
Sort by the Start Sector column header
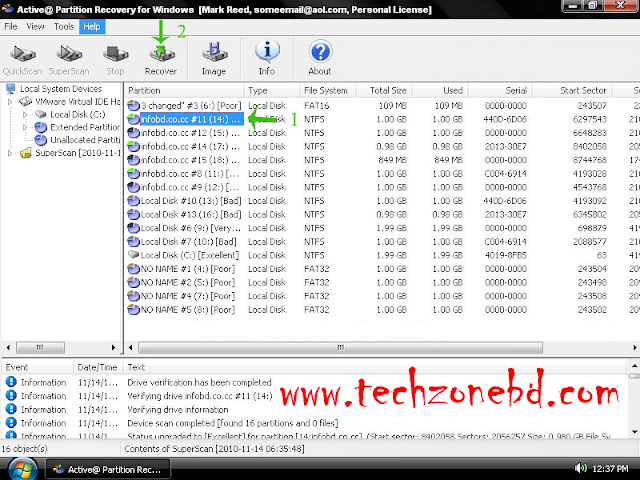(x=573, y=90)
